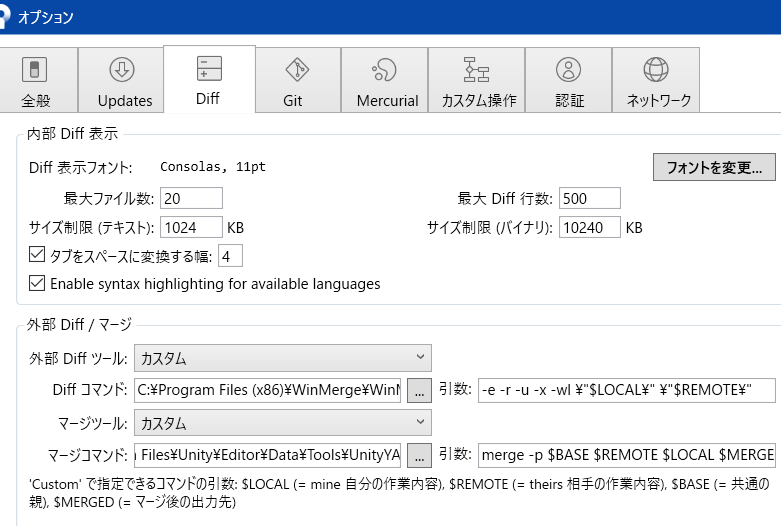Open the マージツール dropdown
Image resolution: width=781 pixels, height=526 pixels.
coord(282,423)
